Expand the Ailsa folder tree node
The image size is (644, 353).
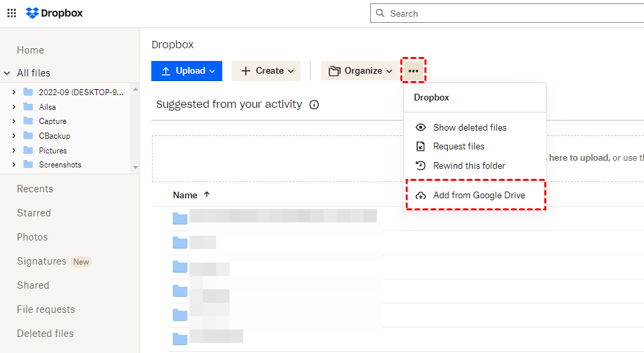coord(14,107)
